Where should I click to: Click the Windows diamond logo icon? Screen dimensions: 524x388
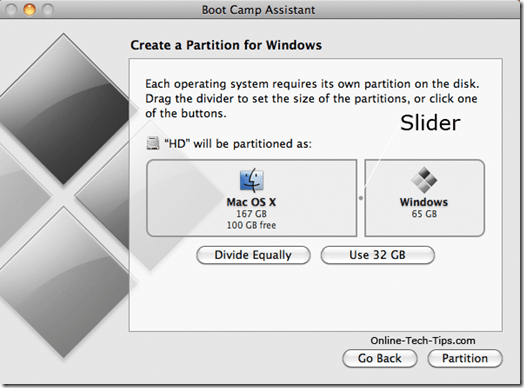(x=424, y=180)
